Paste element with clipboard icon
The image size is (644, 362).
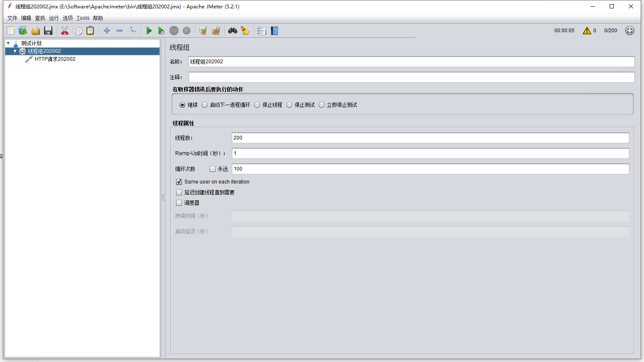(x=90, y=31)
